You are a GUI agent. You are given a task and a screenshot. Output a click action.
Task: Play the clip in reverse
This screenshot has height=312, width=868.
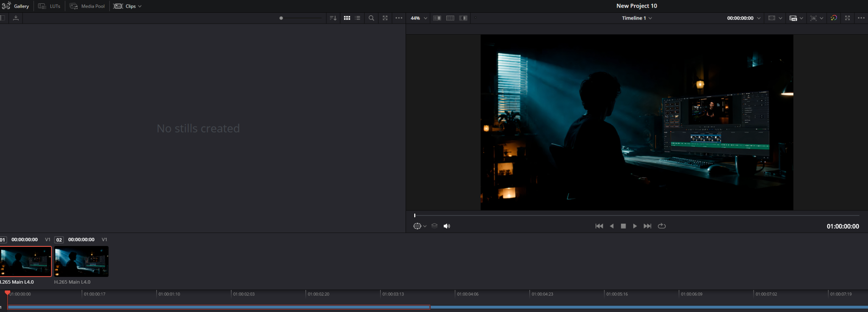pyautogui.click(x=612, y=226)
